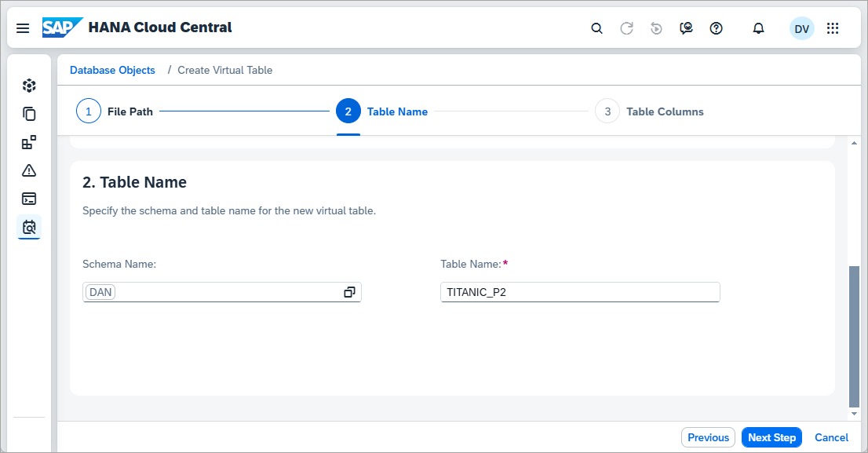Click the 'Specify the schema and table name' description

(x=229, y=210)
